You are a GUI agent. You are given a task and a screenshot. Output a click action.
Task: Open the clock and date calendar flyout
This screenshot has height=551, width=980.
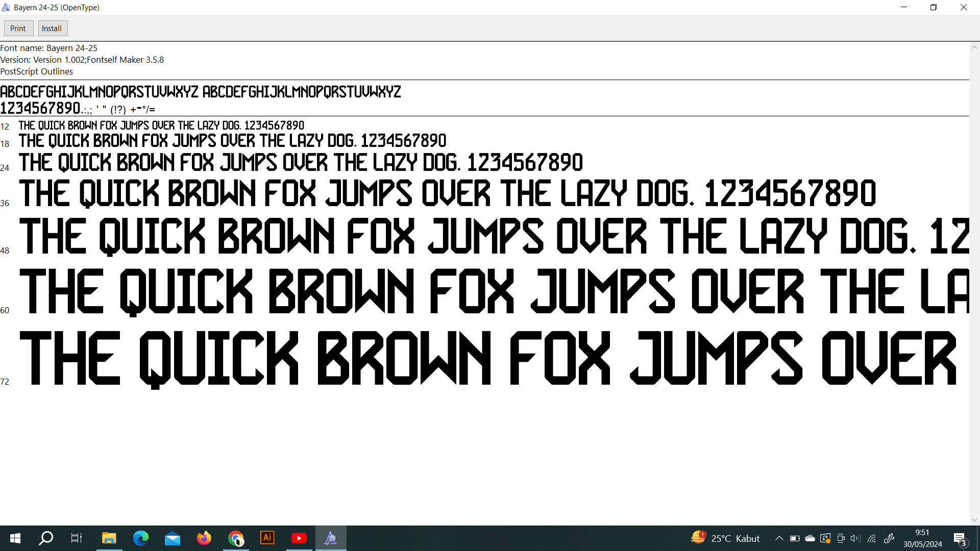(x=922, y=538)
